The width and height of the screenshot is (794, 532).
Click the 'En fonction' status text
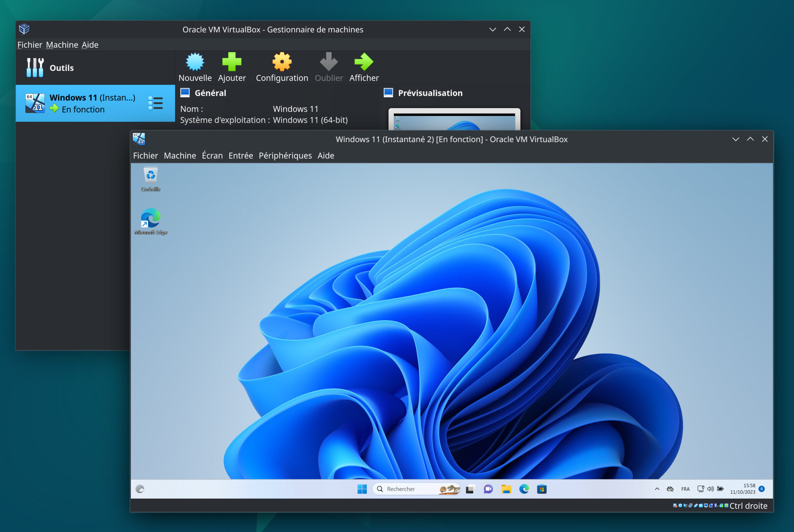coord(83,109)
